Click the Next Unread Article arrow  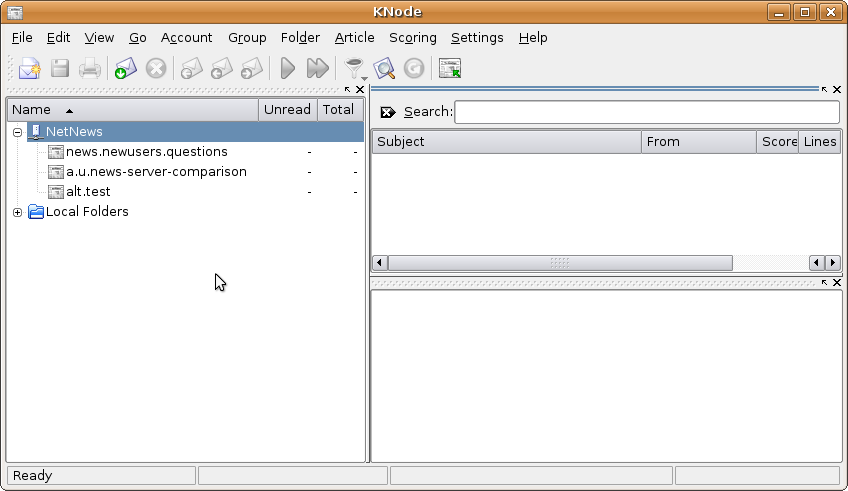[287, 69]
